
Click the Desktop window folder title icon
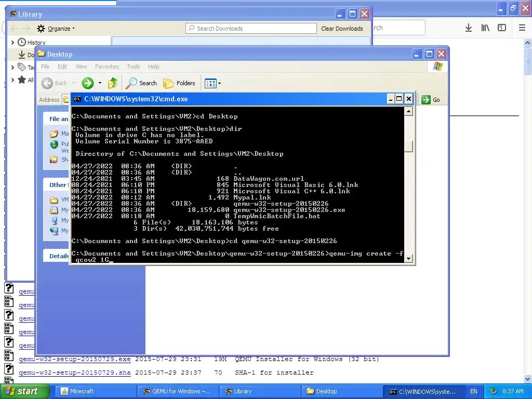click(42, 54)
